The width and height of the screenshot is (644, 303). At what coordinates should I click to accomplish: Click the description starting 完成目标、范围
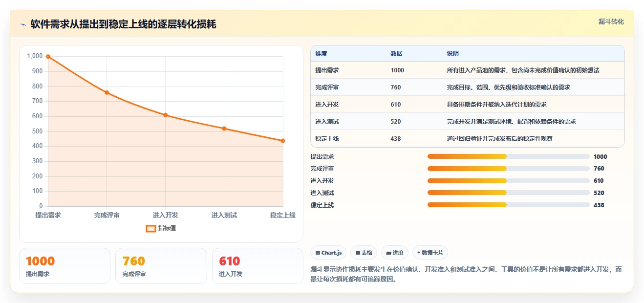point(509,87)
